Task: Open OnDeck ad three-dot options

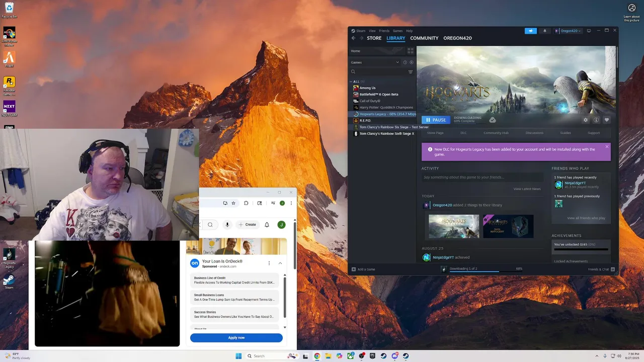Action: point(269,263)
